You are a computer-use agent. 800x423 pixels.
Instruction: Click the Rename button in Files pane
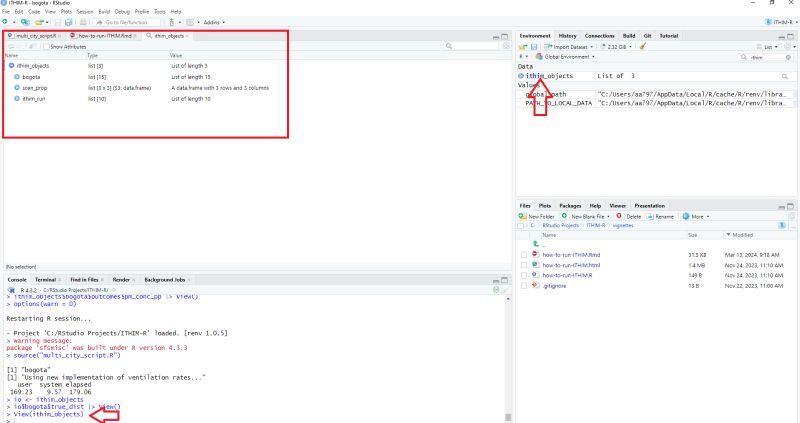coord(660,216)
